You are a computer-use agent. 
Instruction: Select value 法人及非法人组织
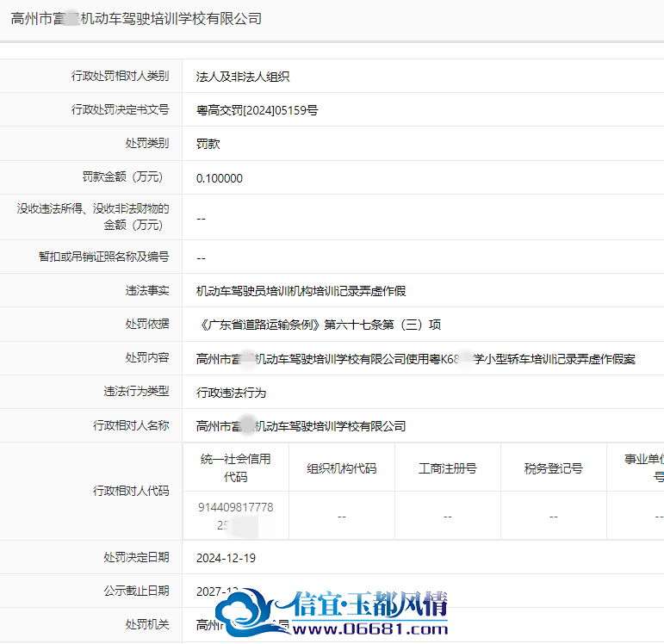[243, 77]
